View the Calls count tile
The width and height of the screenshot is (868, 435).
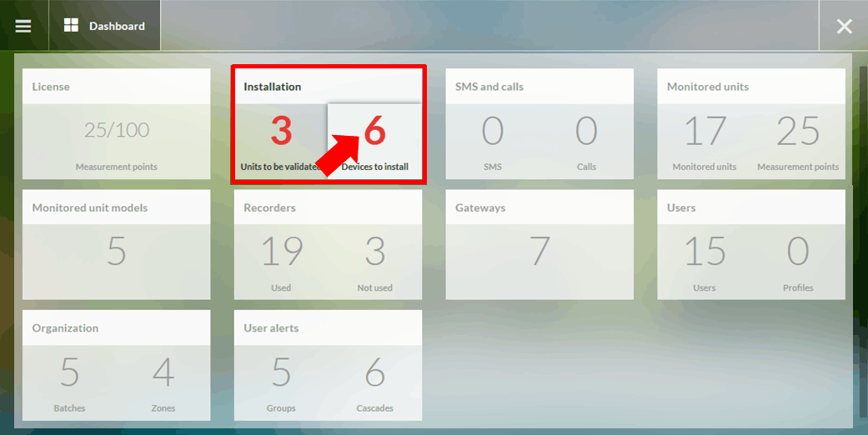tap(586, 140)
